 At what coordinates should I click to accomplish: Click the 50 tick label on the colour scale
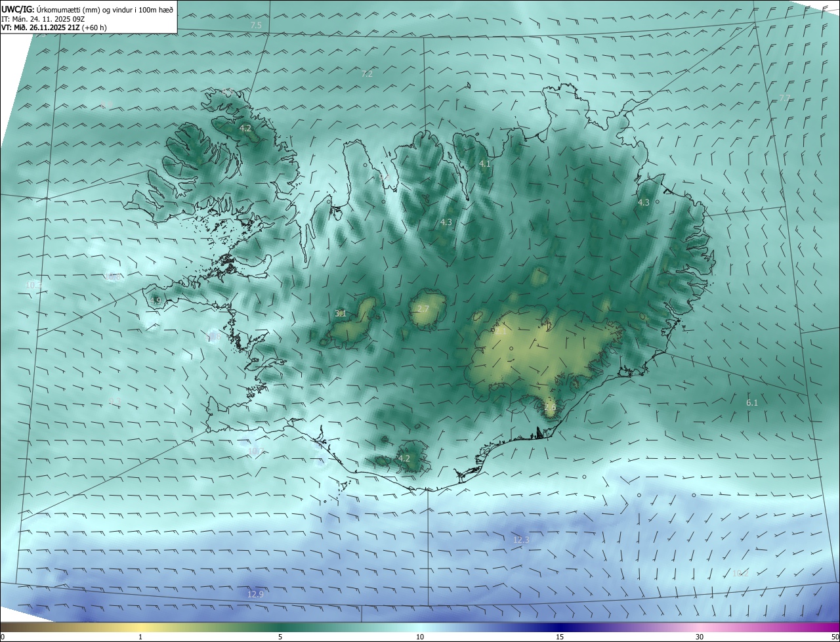(x=835, y=637)
